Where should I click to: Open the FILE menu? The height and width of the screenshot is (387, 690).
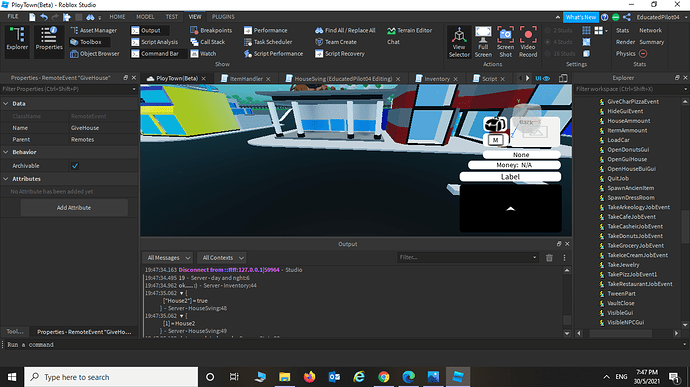13,17
